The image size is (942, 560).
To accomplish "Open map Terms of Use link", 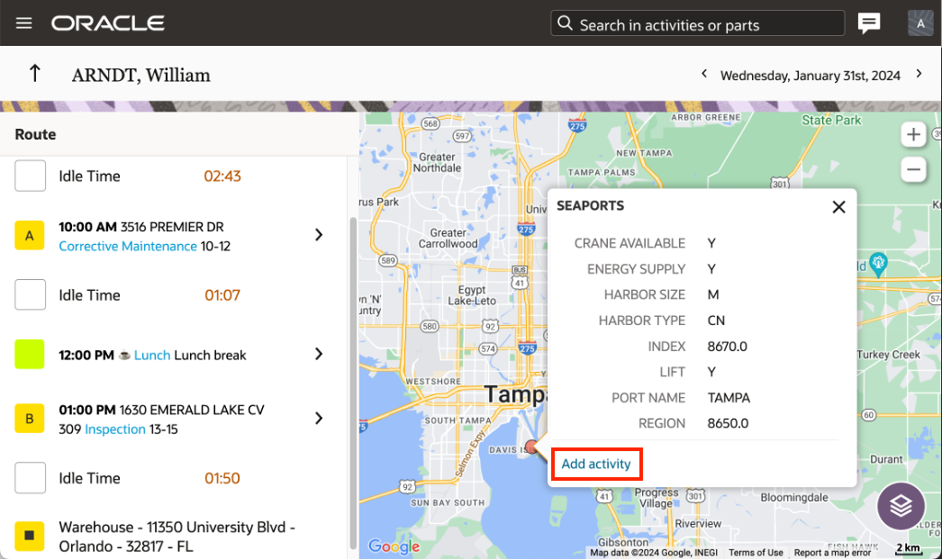I will tap(756, 553).
